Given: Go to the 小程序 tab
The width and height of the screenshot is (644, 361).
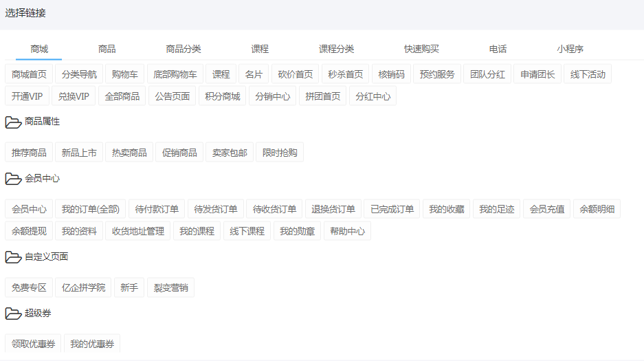Looking at the screenshot, I should click(x=570, y=50).
